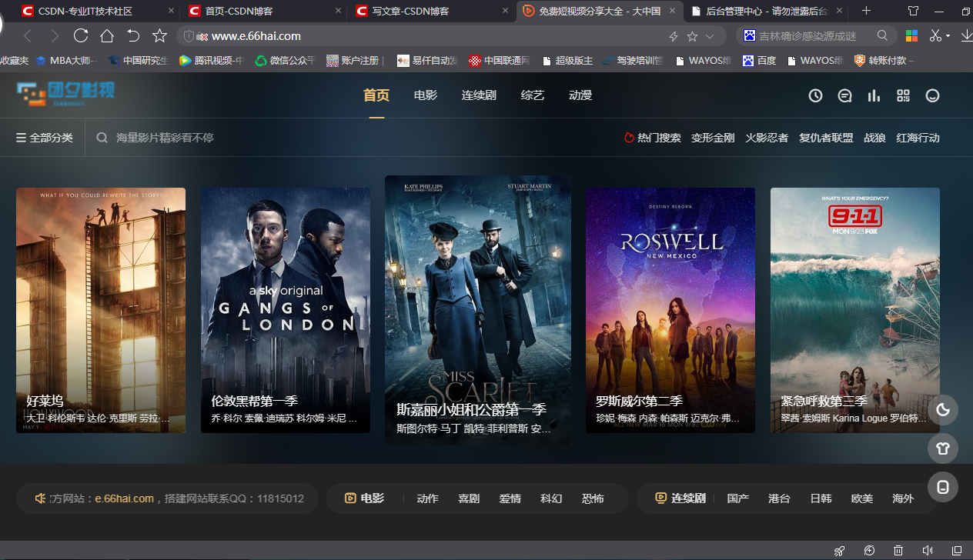Open the QR code grid icon
Screen dimensions: 973x560
pos(904,96)
